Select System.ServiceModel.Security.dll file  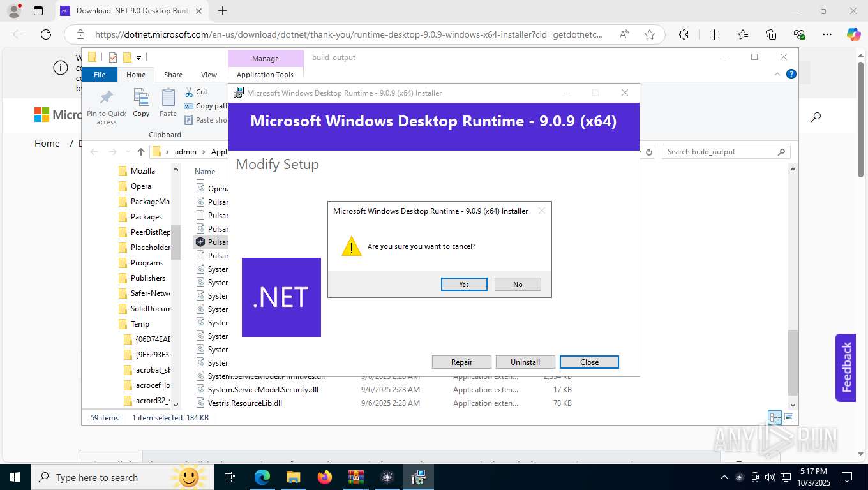point(263,390)
